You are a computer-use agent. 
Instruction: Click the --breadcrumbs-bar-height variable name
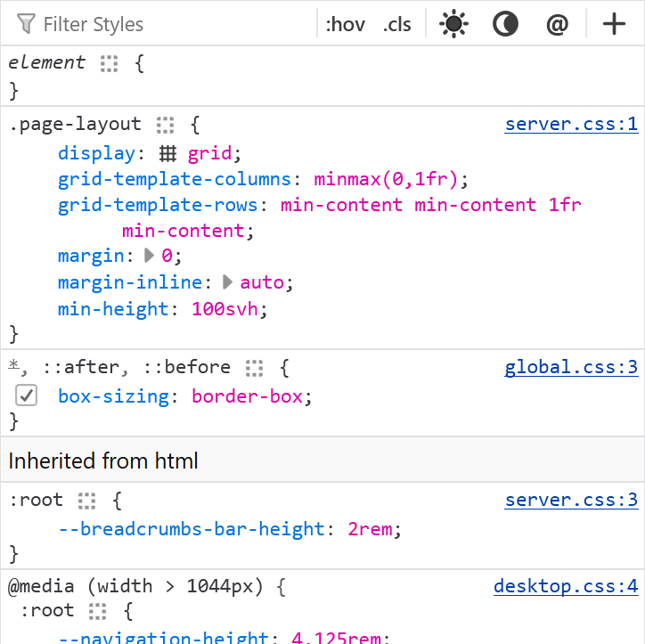pos(192,529)
